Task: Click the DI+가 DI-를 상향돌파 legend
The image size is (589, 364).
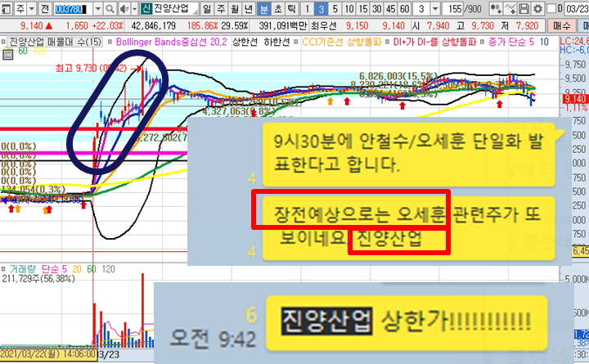Action: (x=434, y=42)
